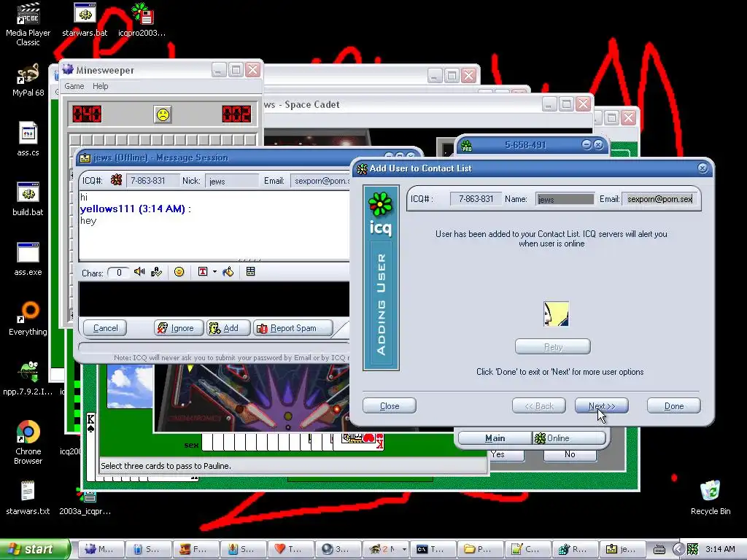Screen dimensions: 747x560
Task: Open grouped taskbar button dropdown arrow
Action: pyautogui.click(x=404, y=549)
